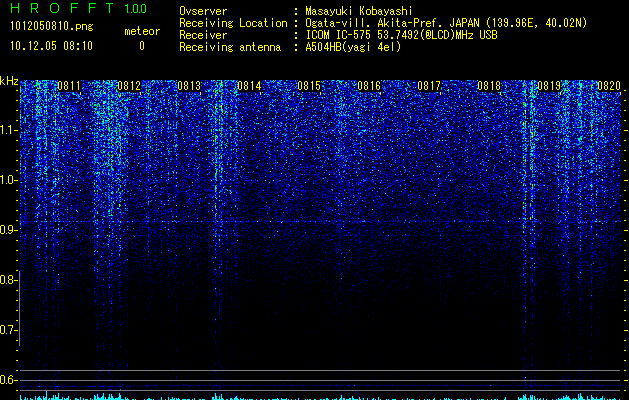
Task: Click the 0.9 kHz axis label
Action: [8, 230]
